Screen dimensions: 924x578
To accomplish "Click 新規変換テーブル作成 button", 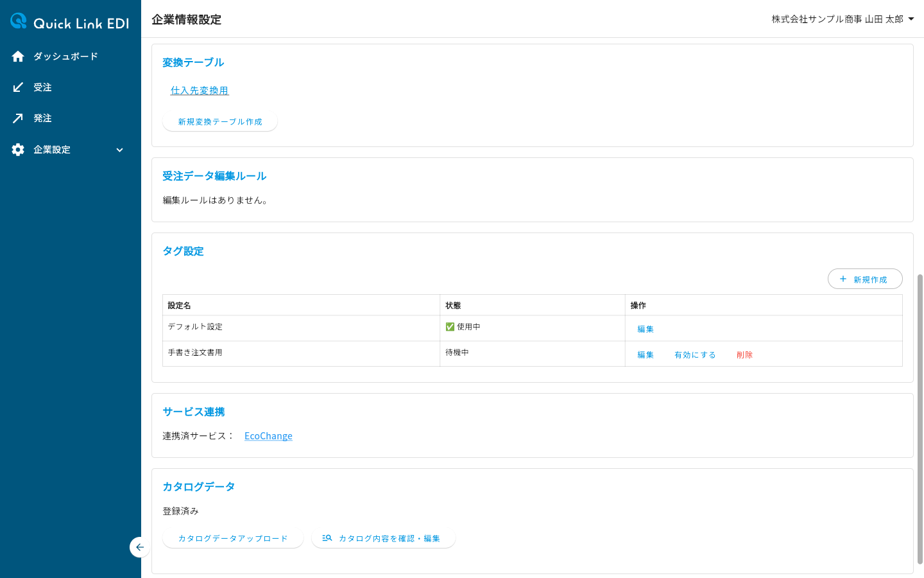I will click(220, 121).
